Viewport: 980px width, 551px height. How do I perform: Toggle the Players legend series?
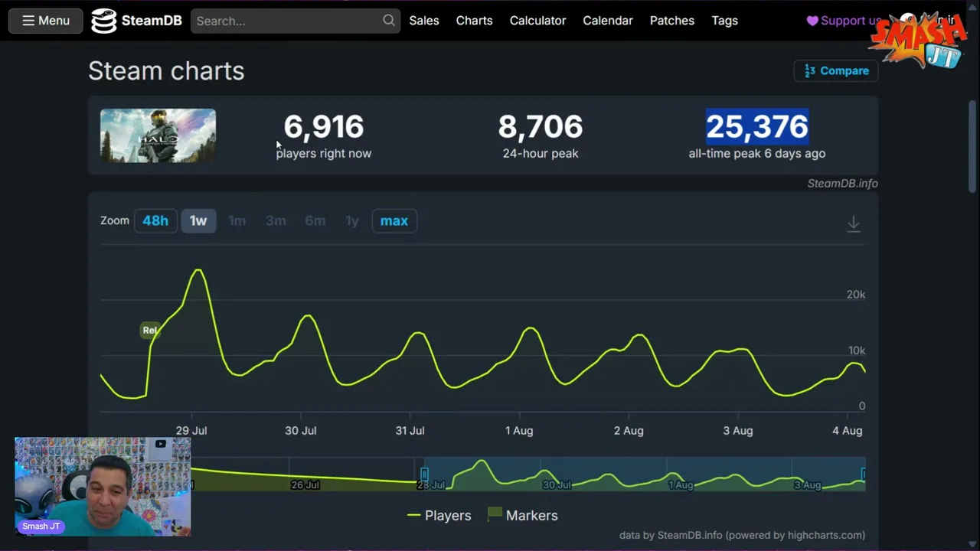[439, 515]
